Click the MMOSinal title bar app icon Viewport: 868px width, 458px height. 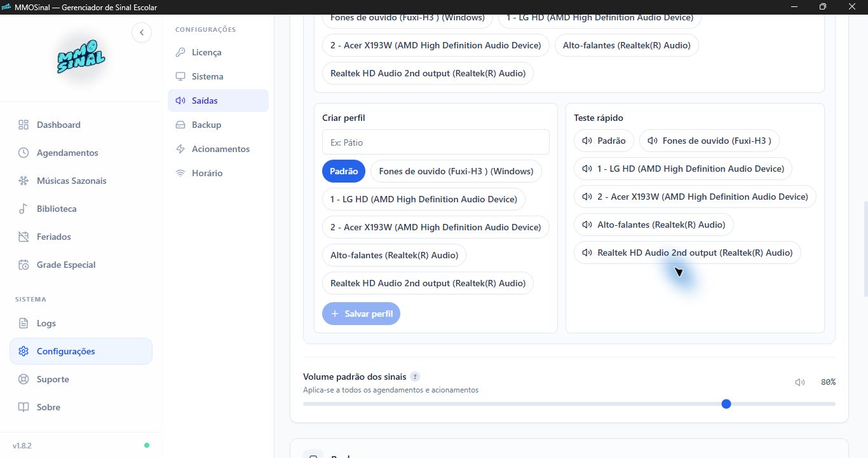click(x=7, y=7)
